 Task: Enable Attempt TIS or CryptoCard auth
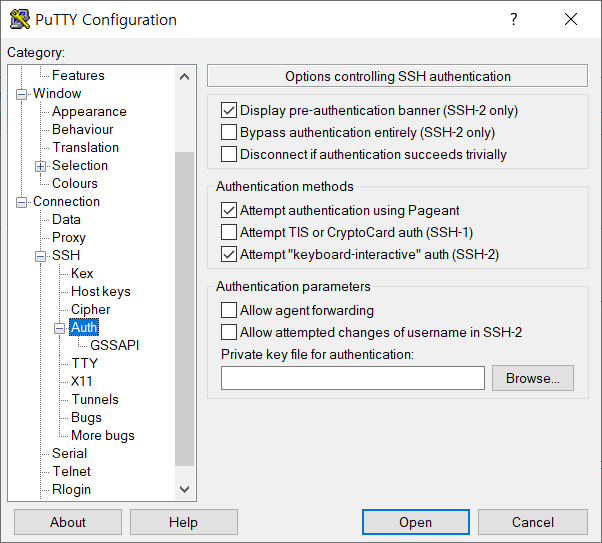[229, 232]
